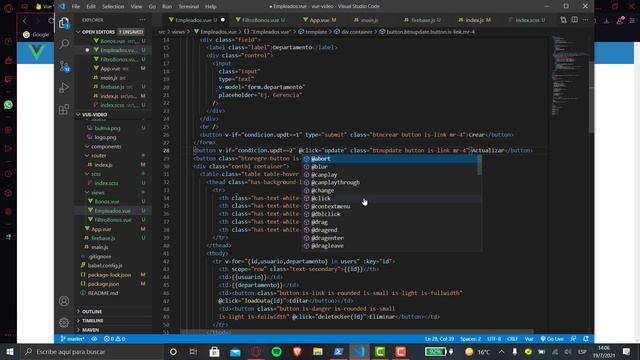Click the Spaces: 2 indentation indicator
The height and width of the screenshot is (360, 640).
tap(470, 339)
